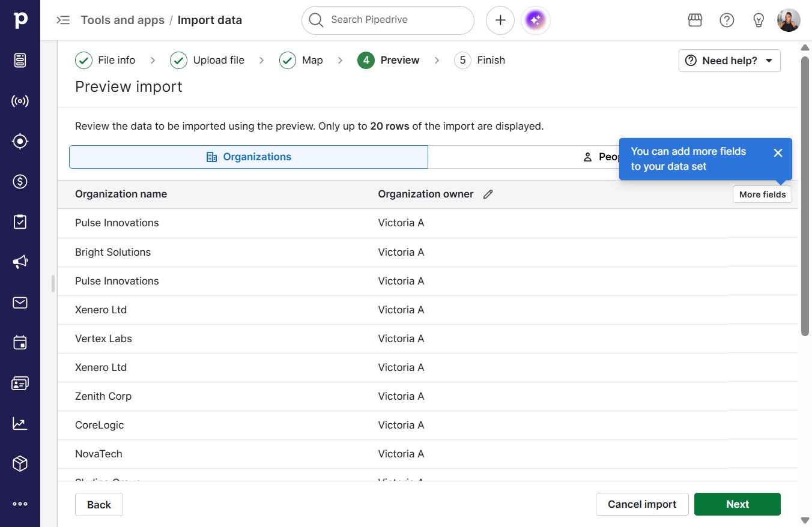Click Victoria A in the Zenith Corp row
This screenshot has width=812, height=527.
click(x=401, y=396)
